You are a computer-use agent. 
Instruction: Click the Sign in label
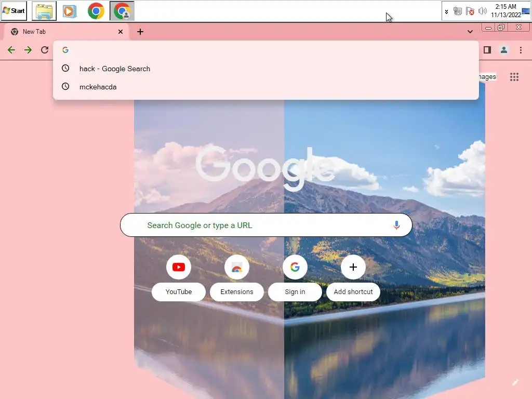click(295, 292)
